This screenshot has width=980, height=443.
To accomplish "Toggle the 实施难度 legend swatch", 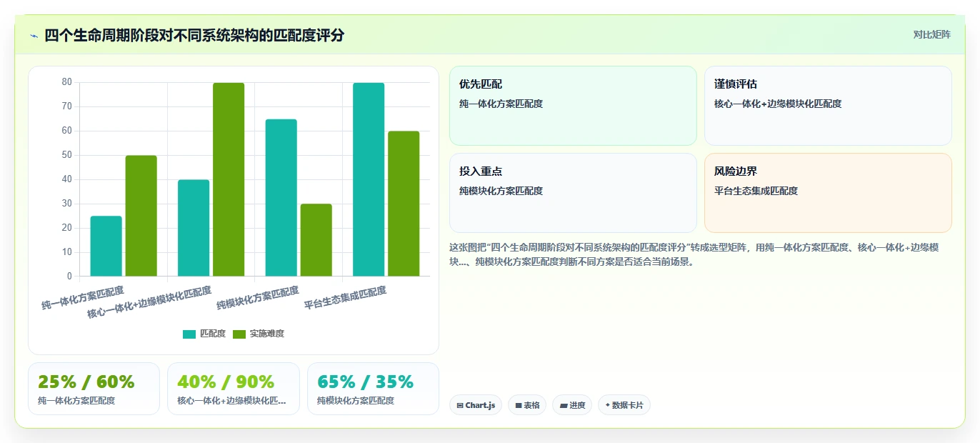I will click(239, 334).
